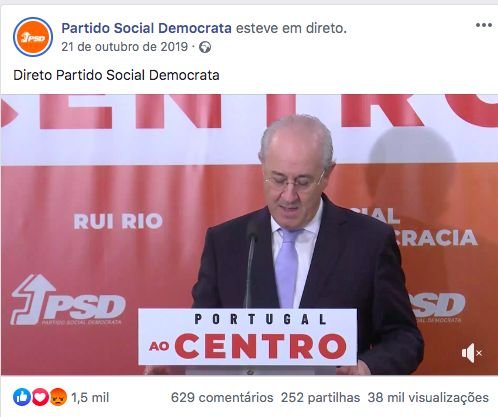Click the 'esteve em direto' status text
This screenshot has width=498, height=417.
[291, 28]
